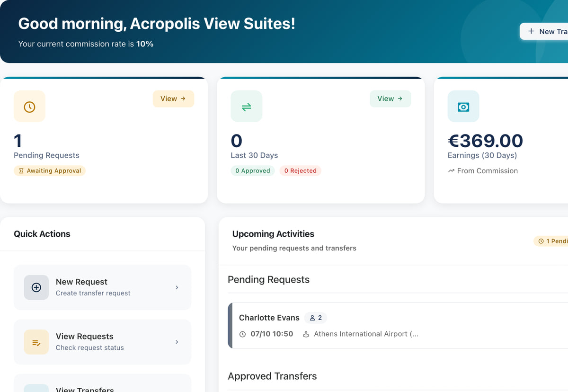568x392 pixels.
Task: Click the Athens International Airport location text
Action: click(366, 334)
